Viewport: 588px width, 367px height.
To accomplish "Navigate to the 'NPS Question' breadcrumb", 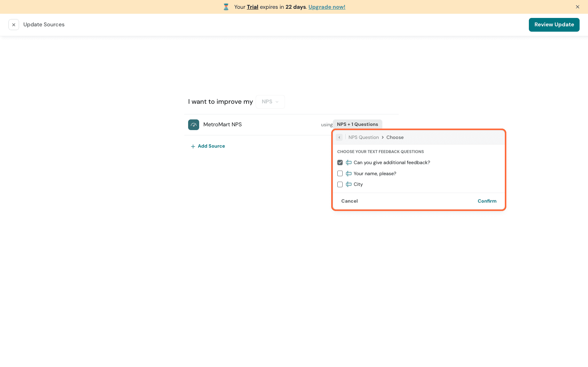I will [x=363, y=137].
